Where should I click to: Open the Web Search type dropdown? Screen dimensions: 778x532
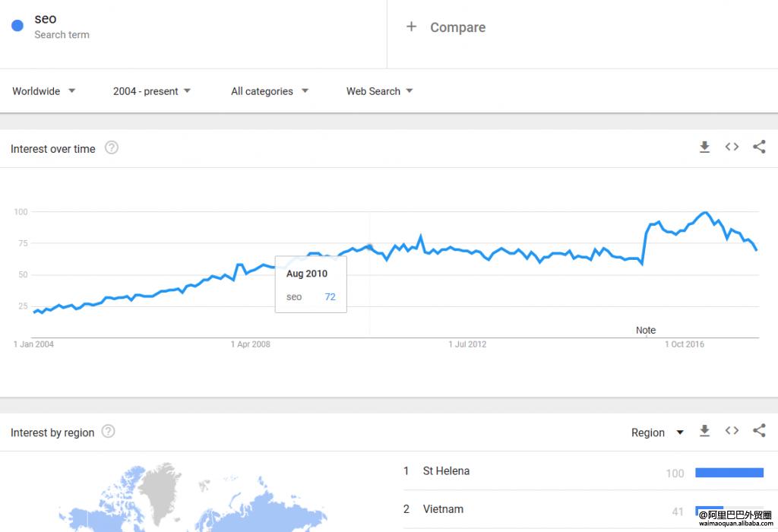[x=379, y=91]
